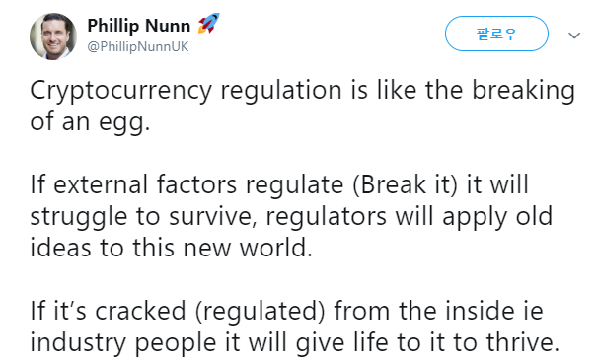This screenshot has width=597, height=364.
Task: Expand the tweet options chevron menu
Action: point(574,36)
